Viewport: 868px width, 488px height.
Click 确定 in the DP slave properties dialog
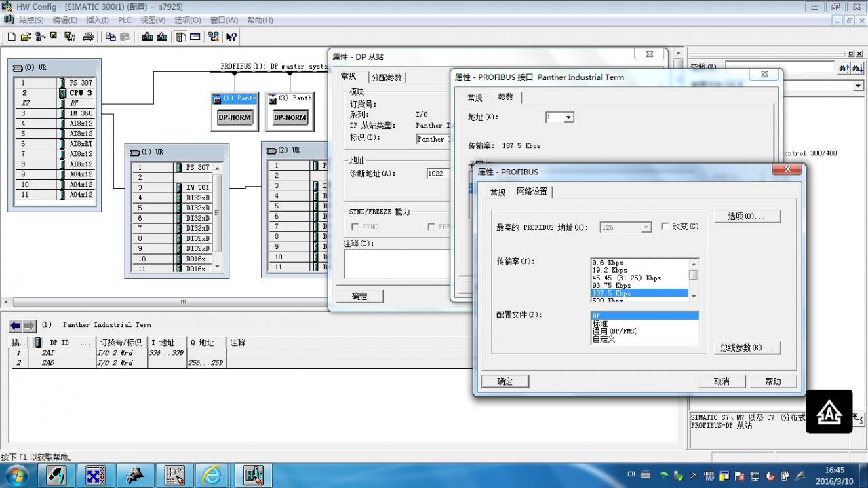tap(359, 297)
